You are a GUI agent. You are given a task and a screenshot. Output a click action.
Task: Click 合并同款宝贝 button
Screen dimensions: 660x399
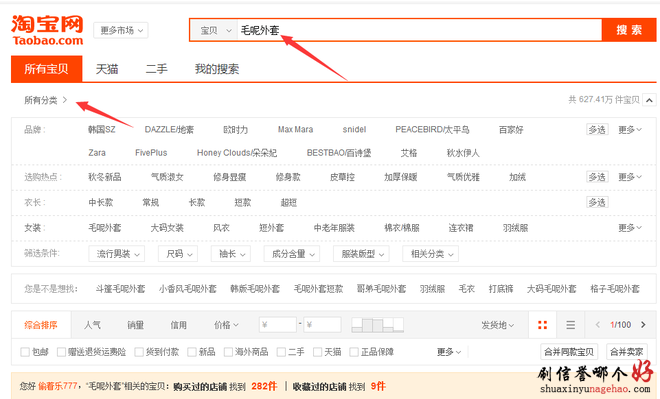click(x=569, y=352)
